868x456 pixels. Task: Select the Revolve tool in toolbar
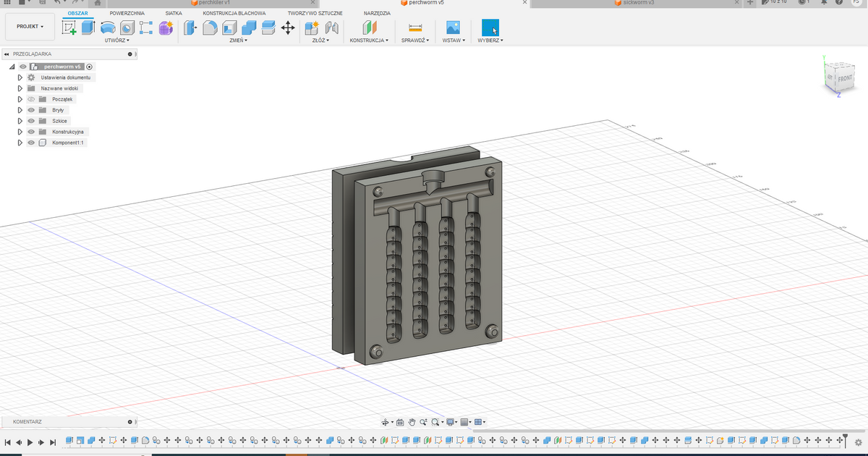[x=108, y=28]
